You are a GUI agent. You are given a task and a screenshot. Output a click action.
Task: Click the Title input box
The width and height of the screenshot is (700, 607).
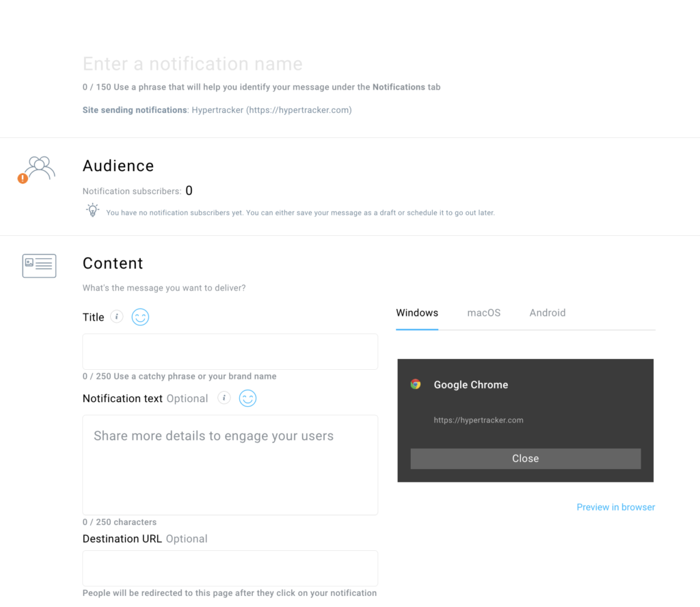(x=230, y=351)
